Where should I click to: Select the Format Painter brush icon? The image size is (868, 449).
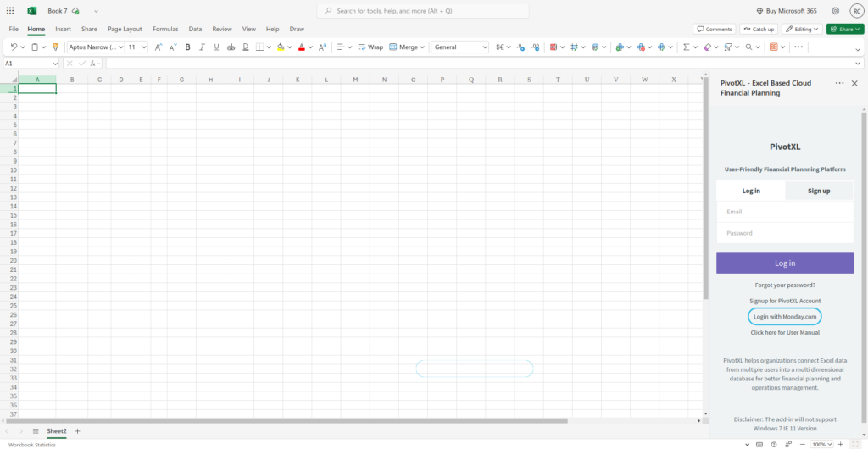point(55,47)
